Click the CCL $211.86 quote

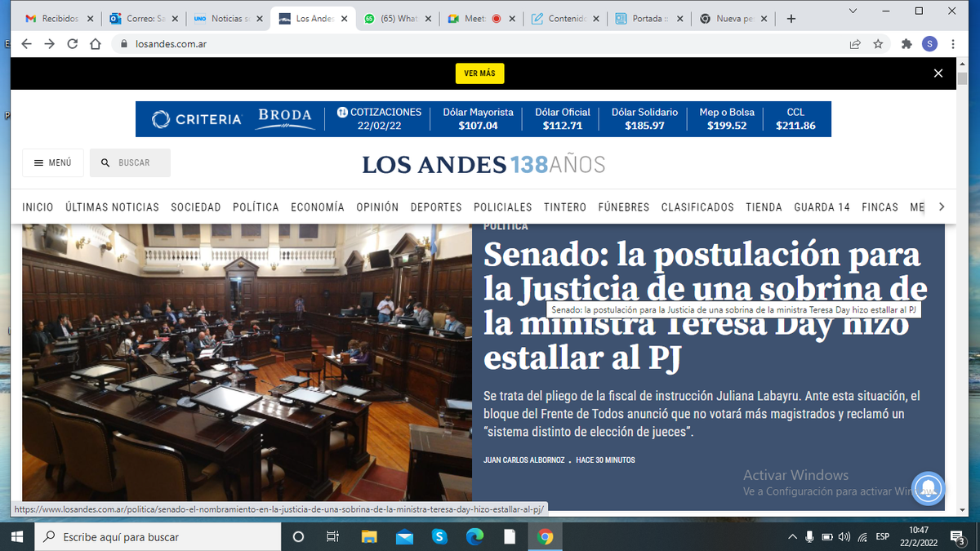[x=795, y=118]
